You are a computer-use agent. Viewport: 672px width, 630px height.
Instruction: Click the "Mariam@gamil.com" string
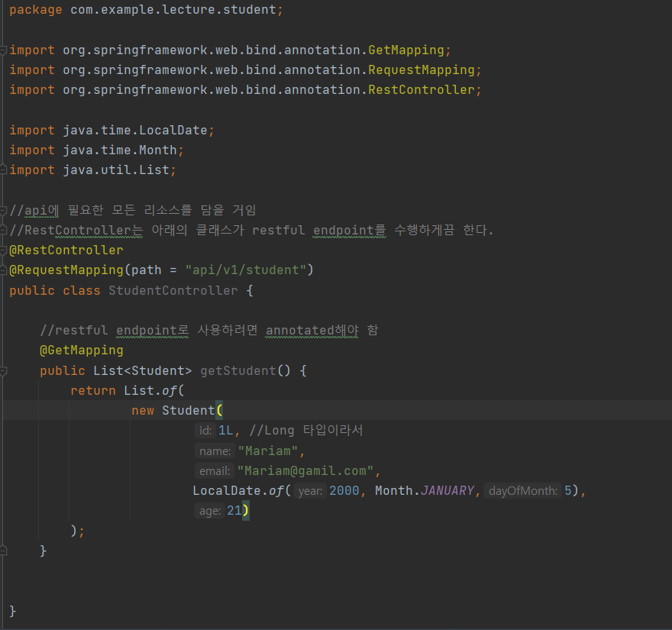[305, 471]
